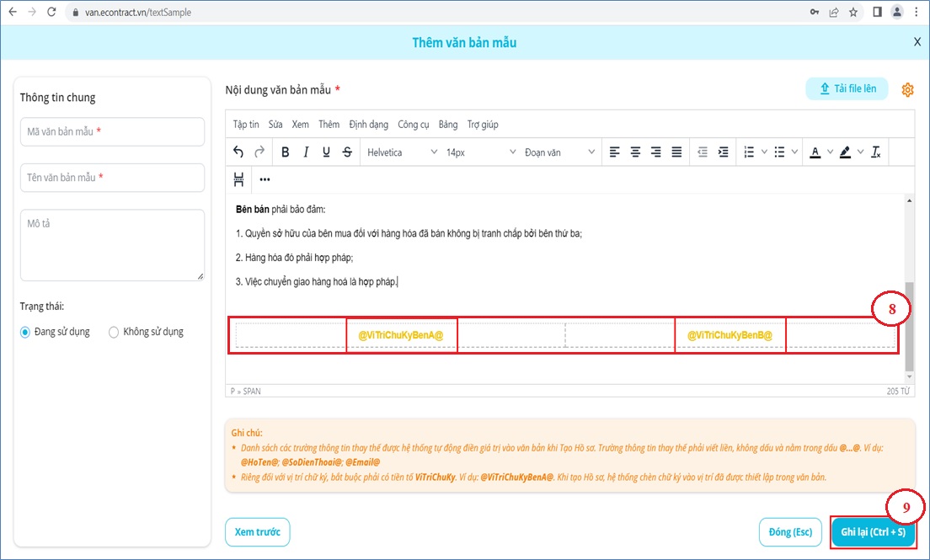Image resolution: width=930 pixels, height=560 pixels.
Task: Open the 'Bảng' table menu
Action: 448,125
